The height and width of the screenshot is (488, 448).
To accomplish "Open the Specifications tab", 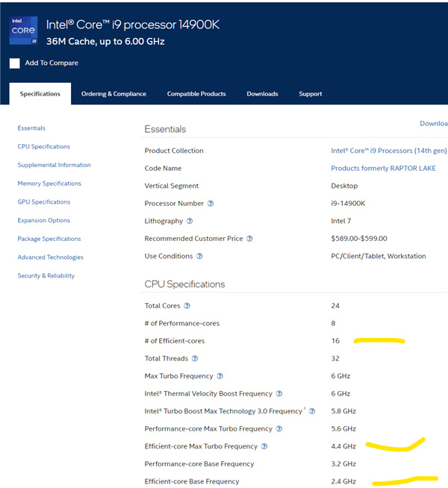I will tap(40, 94).
